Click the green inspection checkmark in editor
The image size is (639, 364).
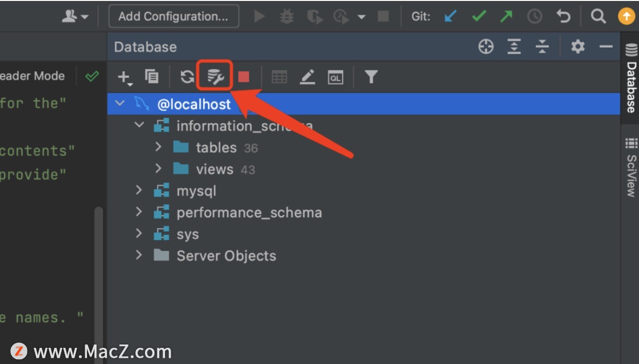click(x=92, y=76)
